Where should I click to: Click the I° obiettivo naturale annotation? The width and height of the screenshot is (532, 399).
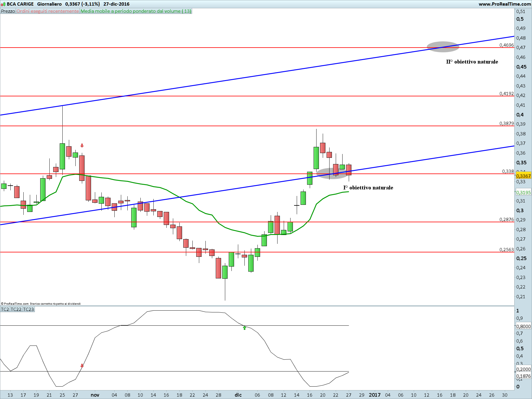tap(368, 188)
